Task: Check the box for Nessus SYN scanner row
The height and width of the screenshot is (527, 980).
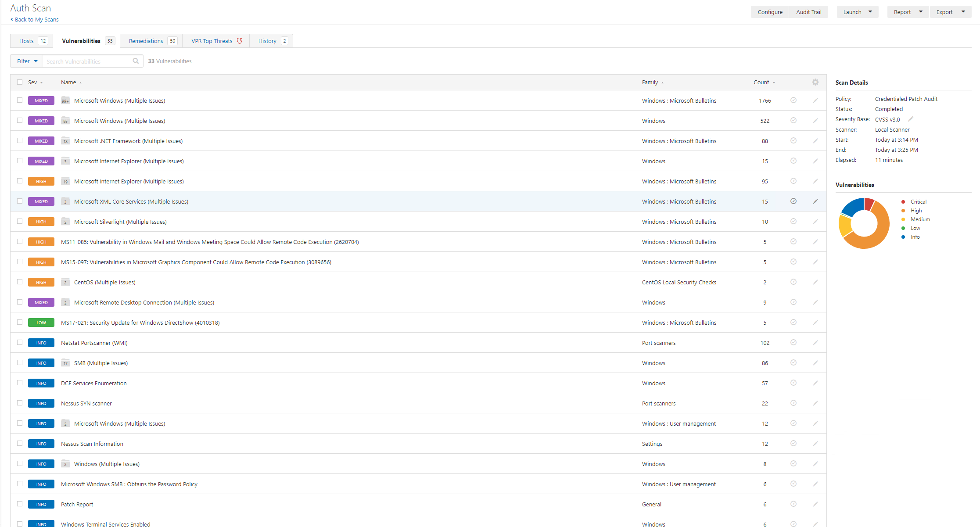Action: pyautogui.click(x=20, y=403)
